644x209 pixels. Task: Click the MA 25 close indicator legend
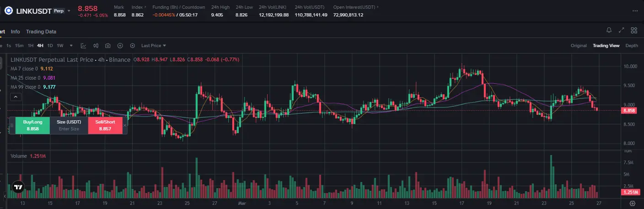(33, 78)
